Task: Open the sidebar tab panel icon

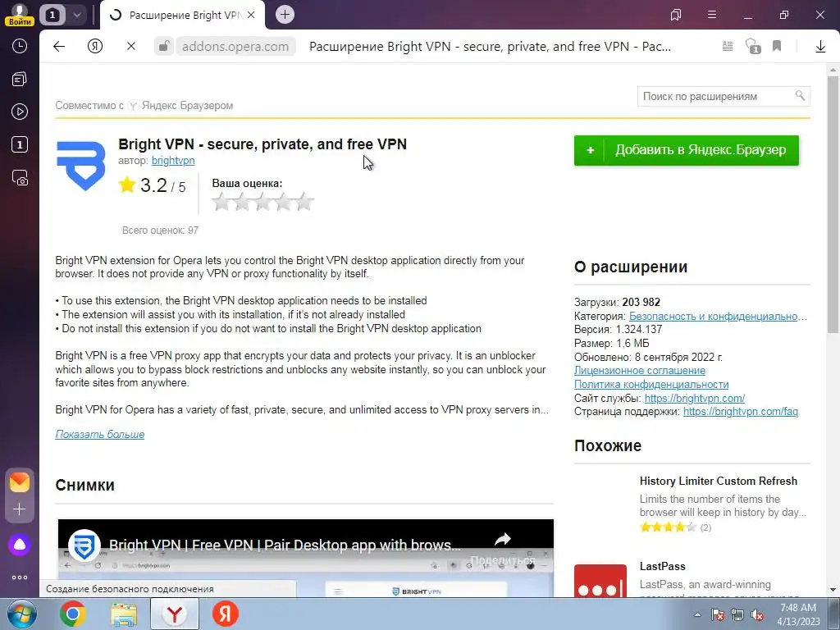Action: pos(20,144)
